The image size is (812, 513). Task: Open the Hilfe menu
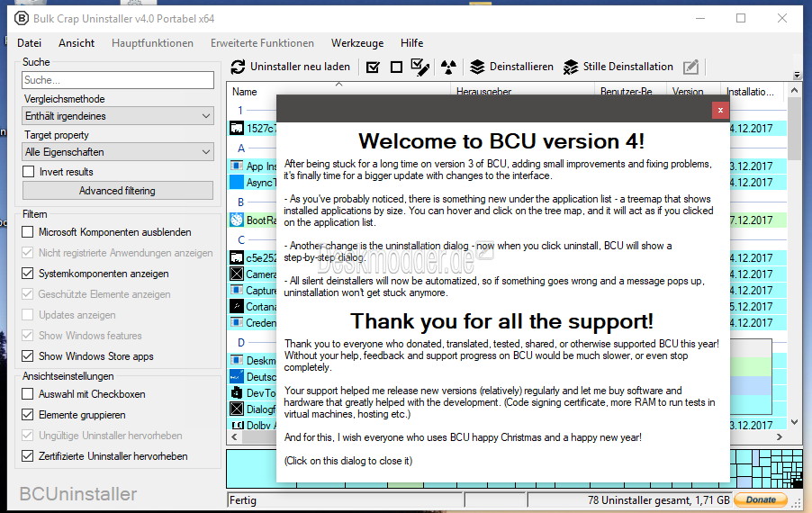click(x=411, y=43)
